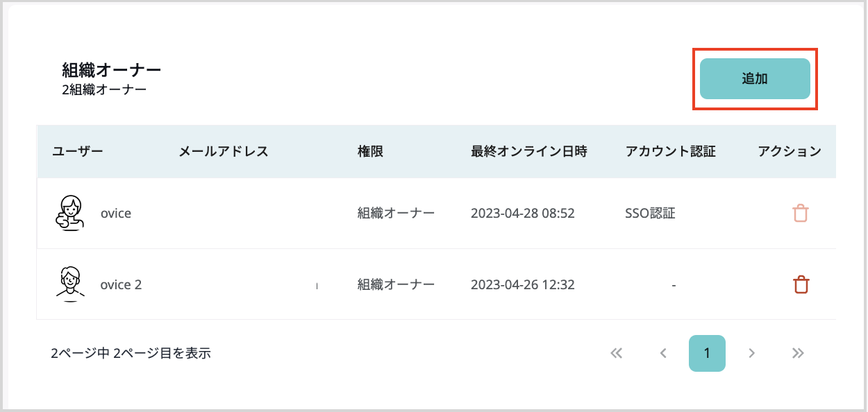Select page 1 in the pagination
The image size is (868, 412).
coord(707,353)
